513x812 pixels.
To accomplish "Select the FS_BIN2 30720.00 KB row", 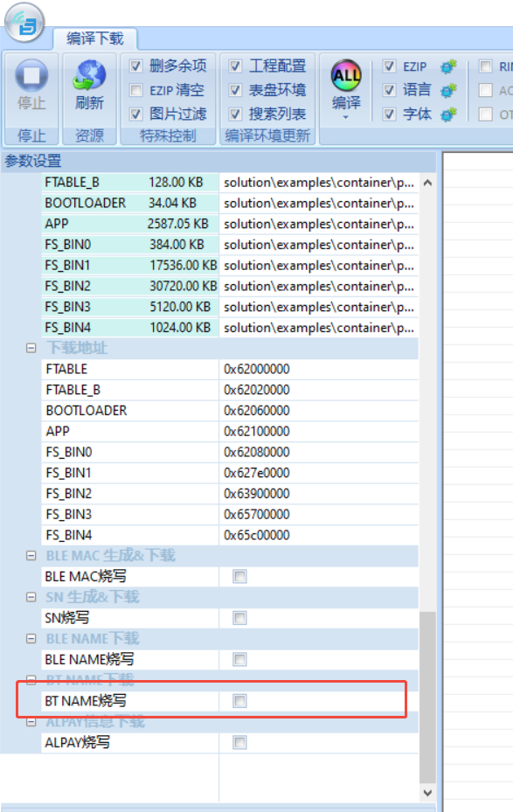I will coord(230,286).
